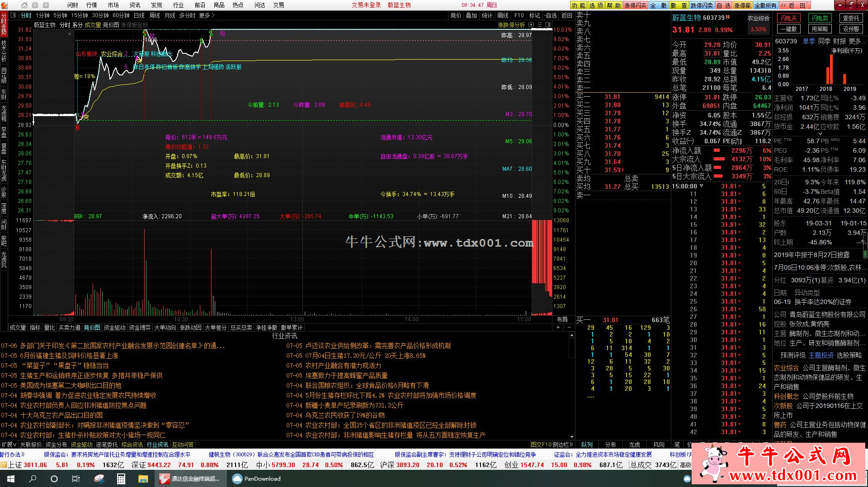
Task: Click the list icon beside 涨跌停分析
Action: pyautogui.click(x=539, y=25)
